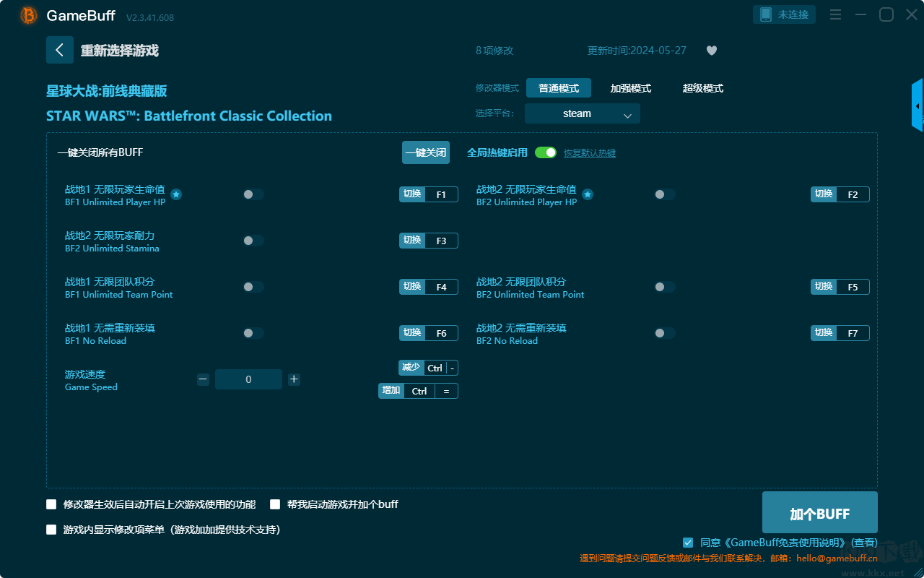924x578 pixels.
Task: Click the = key field in 增加 row
Action: [x=446, y=391]
